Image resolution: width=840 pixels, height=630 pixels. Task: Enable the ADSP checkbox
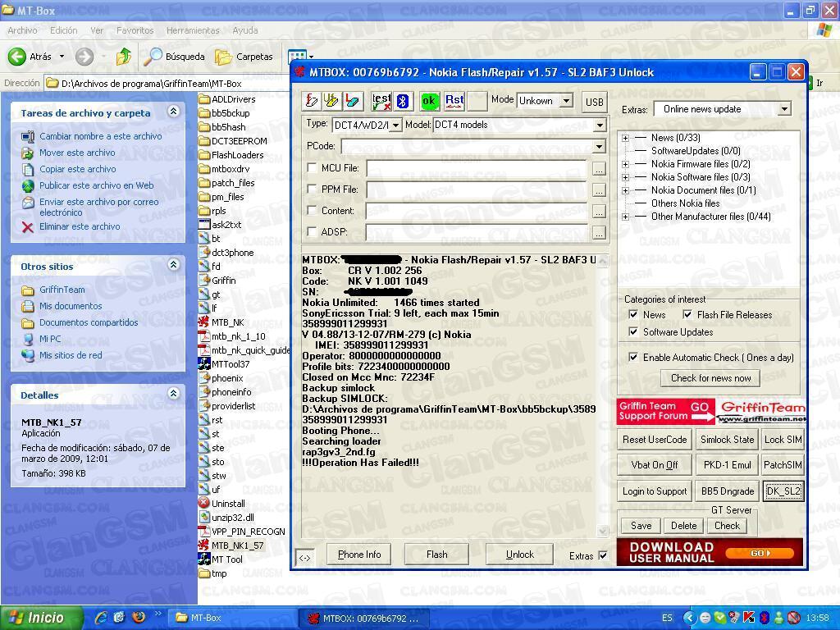click(311, 231)
